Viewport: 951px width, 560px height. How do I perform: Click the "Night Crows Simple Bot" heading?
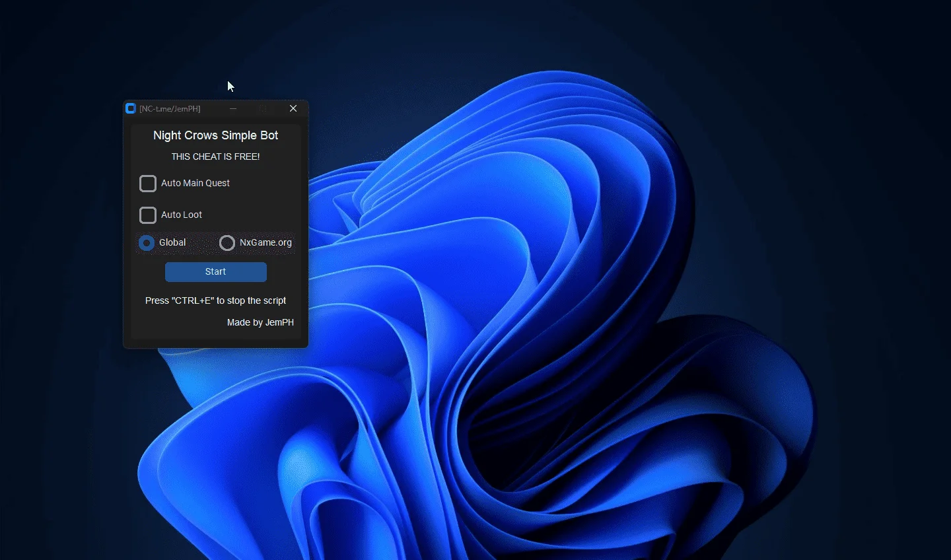pos(216,135)
